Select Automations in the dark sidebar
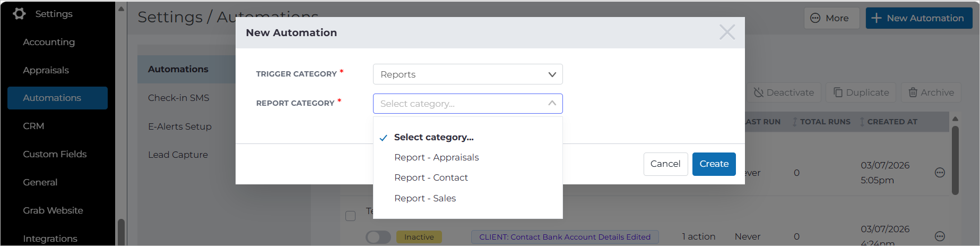The height and width of the screenshot is (246, 980). pyautogui.click(x=57, y=98)
